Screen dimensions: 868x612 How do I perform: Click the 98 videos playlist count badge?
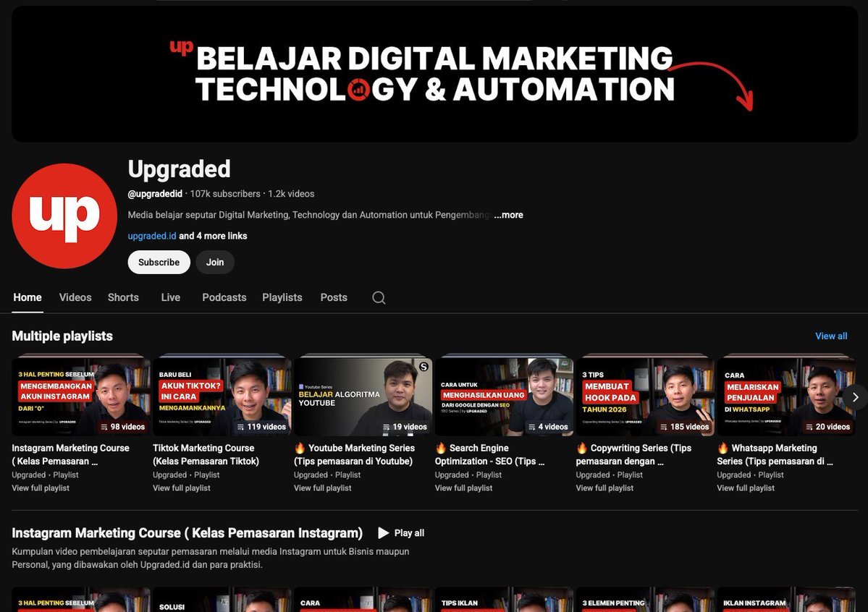(123, 427)
